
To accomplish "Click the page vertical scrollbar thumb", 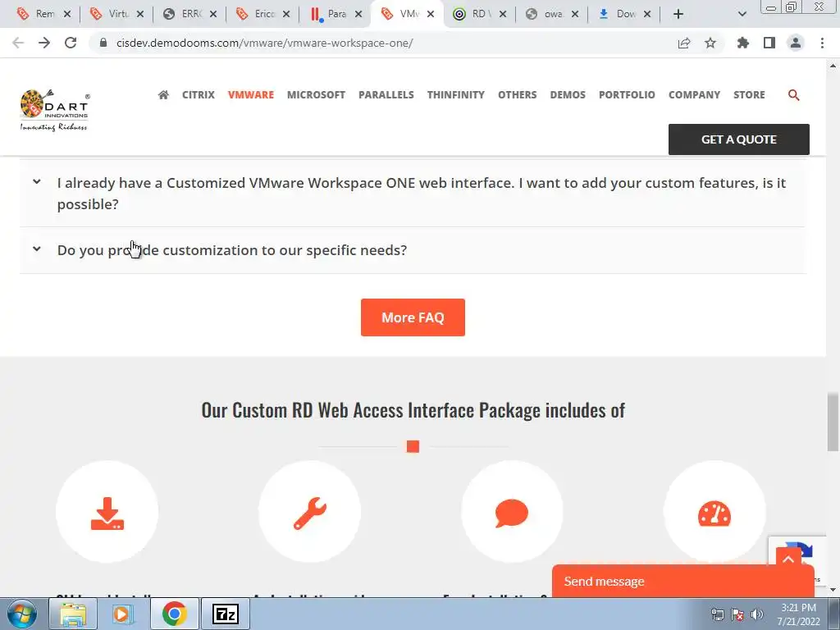I will tap(833, 422).
